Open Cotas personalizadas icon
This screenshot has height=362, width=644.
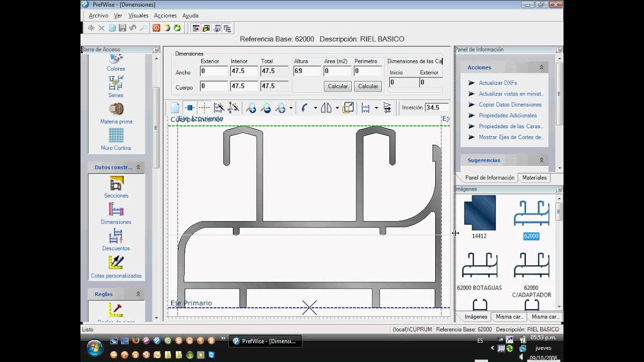pos(116,267)
